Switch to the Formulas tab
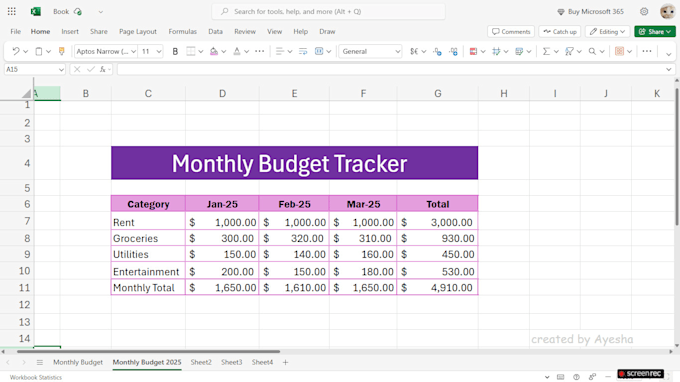This screenshot has height=382, width=680. tap(183, 32)
